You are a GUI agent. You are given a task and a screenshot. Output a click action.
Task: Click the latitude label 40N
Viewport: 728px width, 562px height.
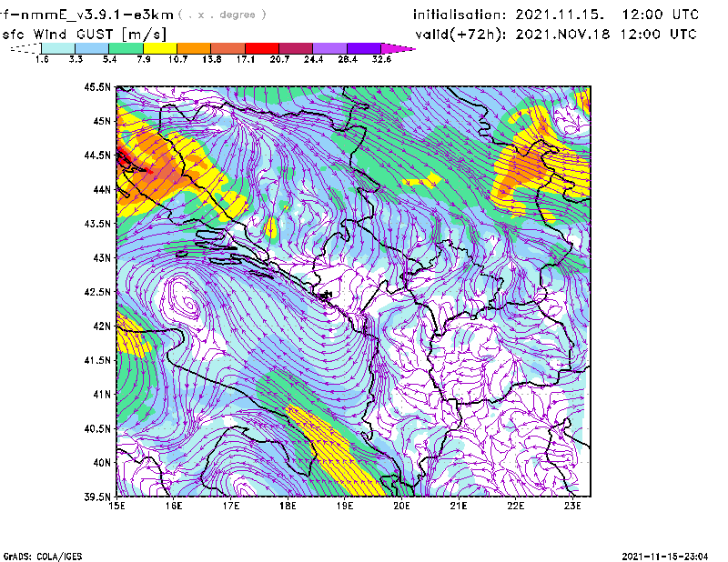(102, 462)
